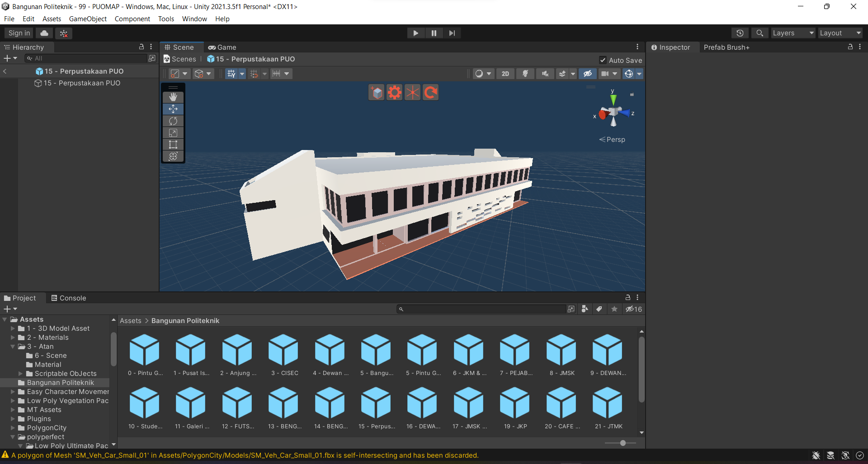Click the Sign in button
This screenshot has width=868, height=464.
[19, 33]
